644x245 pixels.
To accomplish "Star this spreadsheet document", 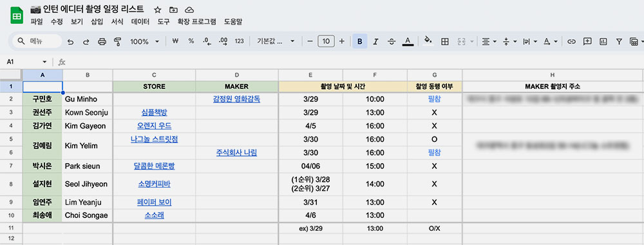I will (158, 10).
